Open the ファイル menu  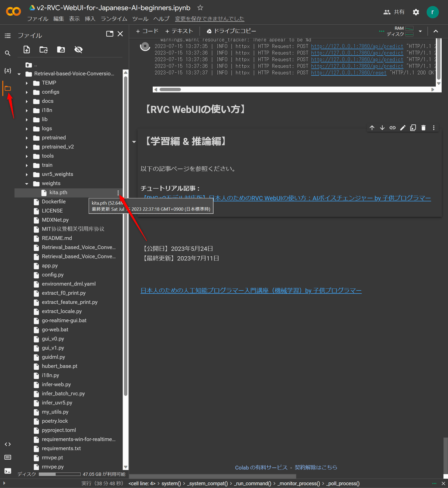(38, 19)
